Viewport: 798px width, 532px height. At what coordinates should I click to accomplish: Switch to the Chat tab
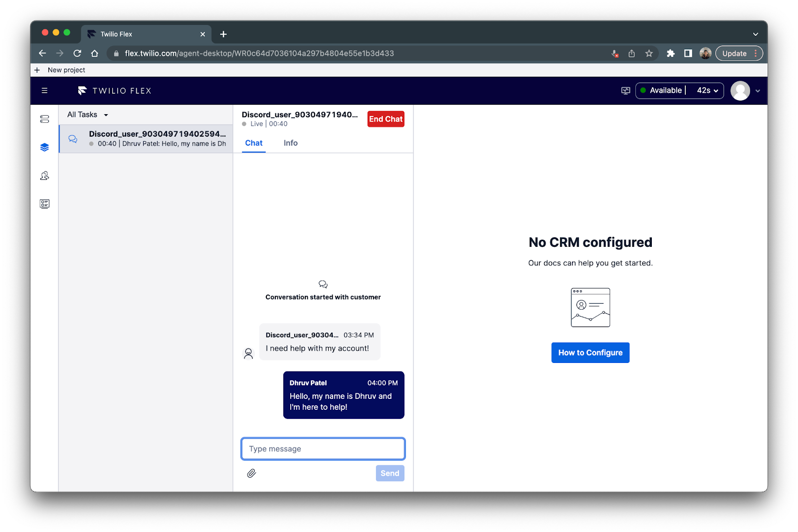click(x=254, y=143)
